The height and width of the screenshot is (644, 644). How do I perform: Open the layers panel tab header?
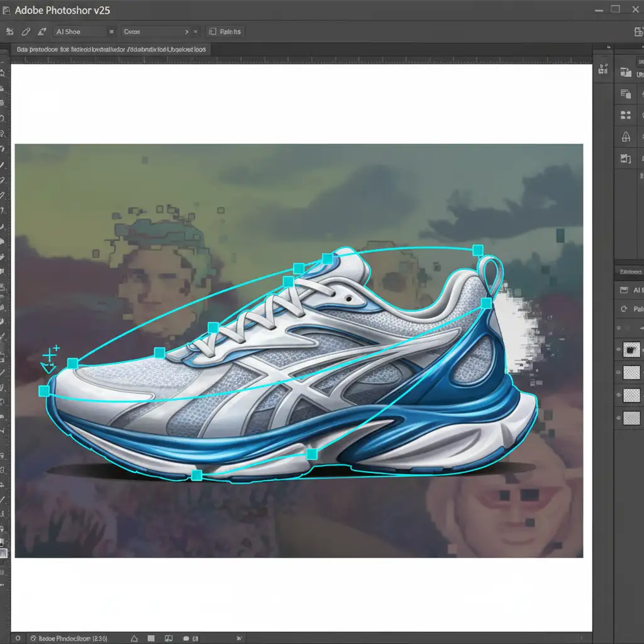[630, 272]
